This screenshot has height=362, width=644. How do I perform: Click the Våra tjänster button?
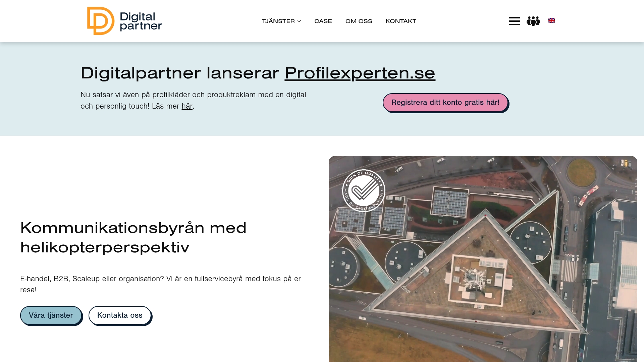(x=51, y=315)
